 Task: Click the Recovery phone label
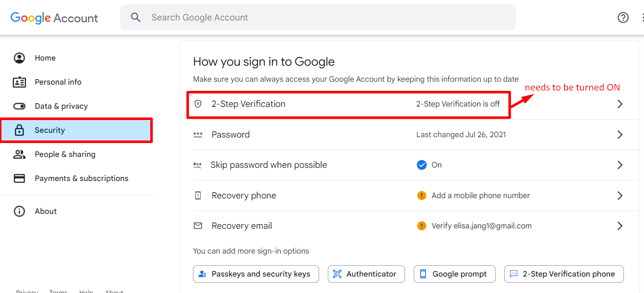(244, 196)
